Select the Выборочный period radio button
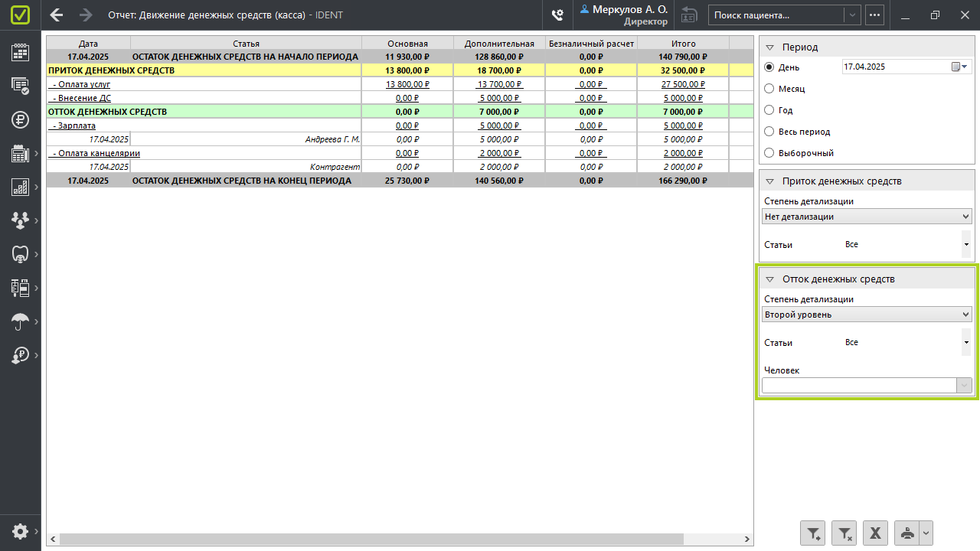This screenshot has height=551, width=980. coord(769,153)
